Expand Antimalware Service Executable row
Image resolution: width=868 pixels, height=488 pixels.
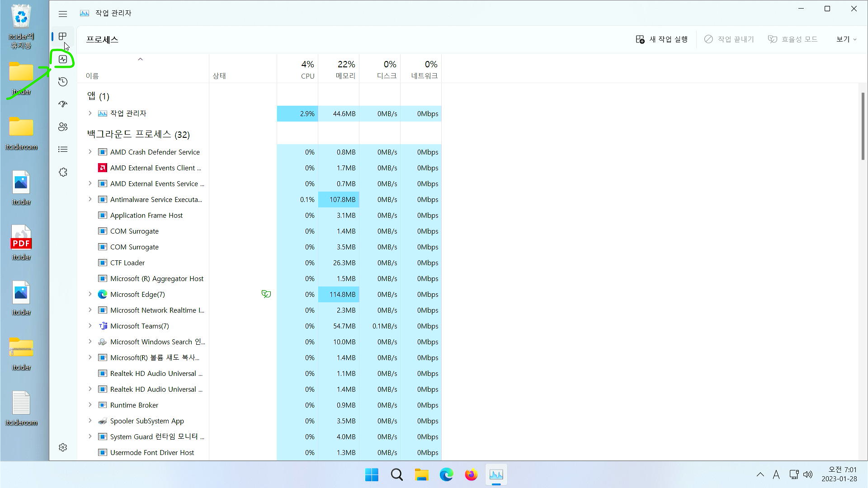[90, 199]
